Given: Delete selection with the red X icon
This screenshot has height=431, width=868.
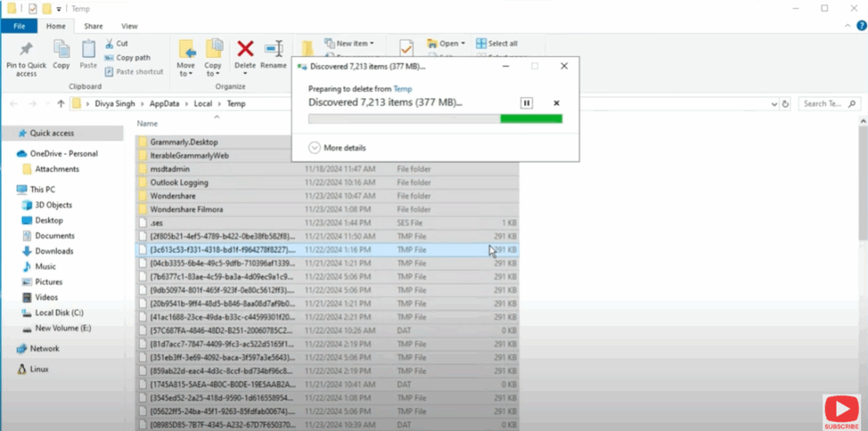Looking at the screenshot, I should (245, 48).
